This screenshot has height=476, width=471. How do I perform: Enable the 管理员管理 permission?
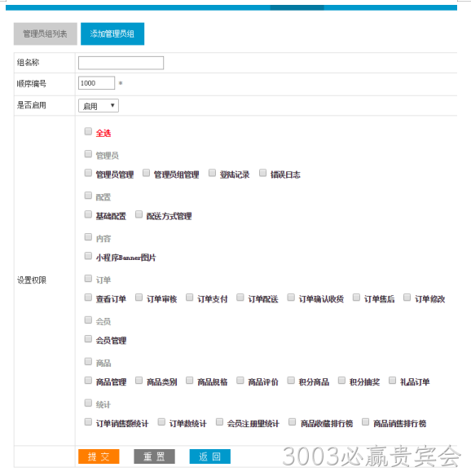pos(88,173)
